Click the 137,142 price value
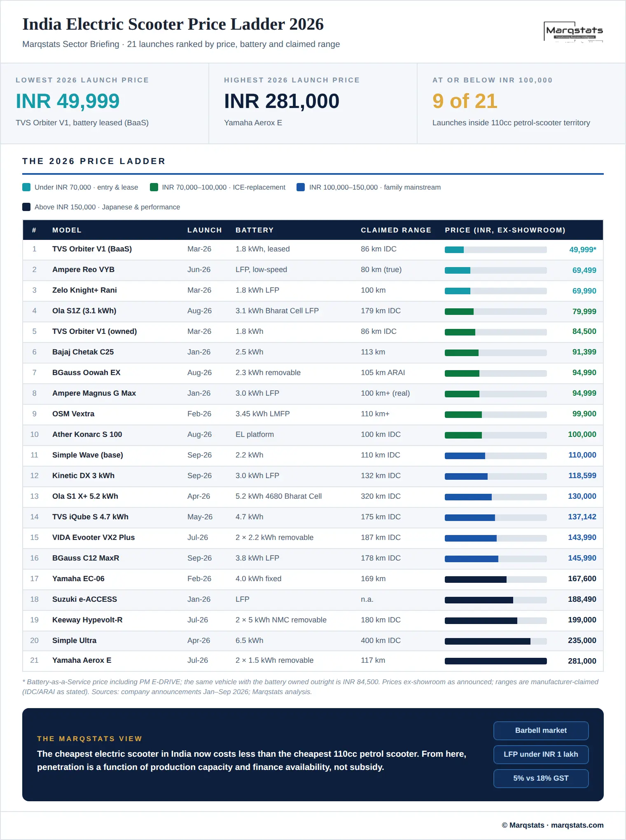The image size is (626, 840). 582,517
